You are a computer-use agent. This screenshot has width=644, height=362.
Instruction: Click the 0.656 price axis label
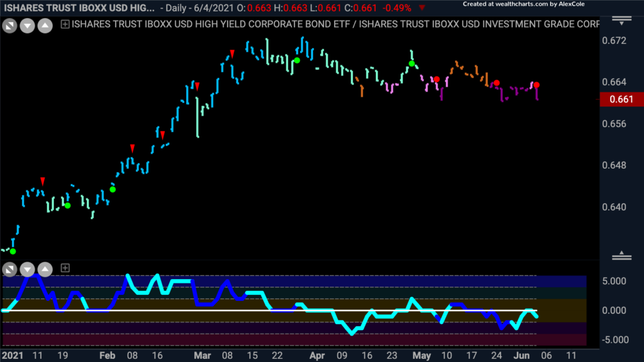click(x=614, y=124)
